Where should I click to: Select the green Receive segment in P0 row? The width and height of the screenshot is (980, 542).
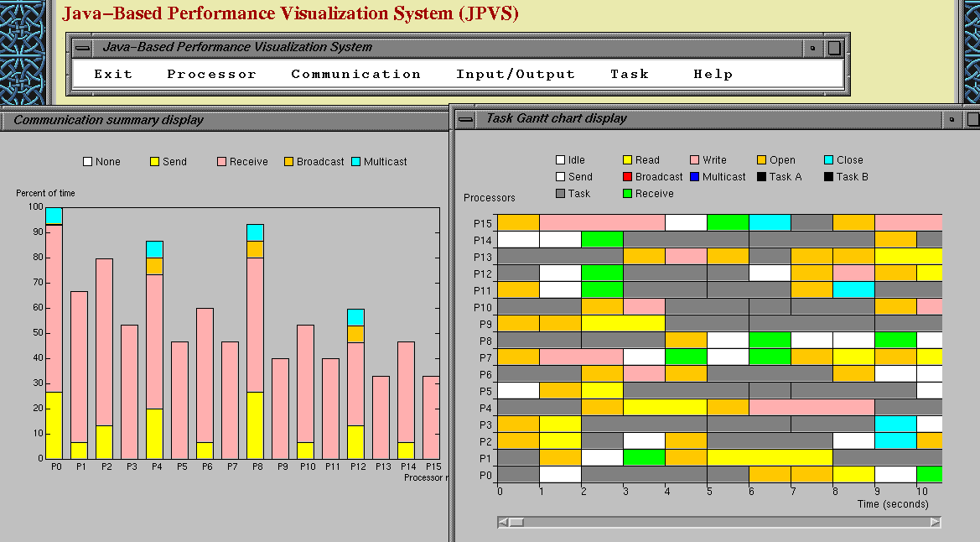click(930, 474)
